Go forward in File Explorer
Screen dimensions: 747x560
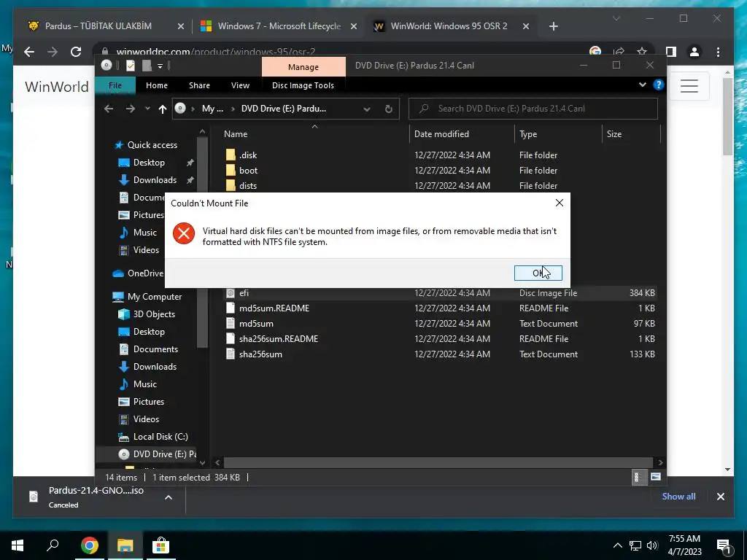tap(130, 109)
